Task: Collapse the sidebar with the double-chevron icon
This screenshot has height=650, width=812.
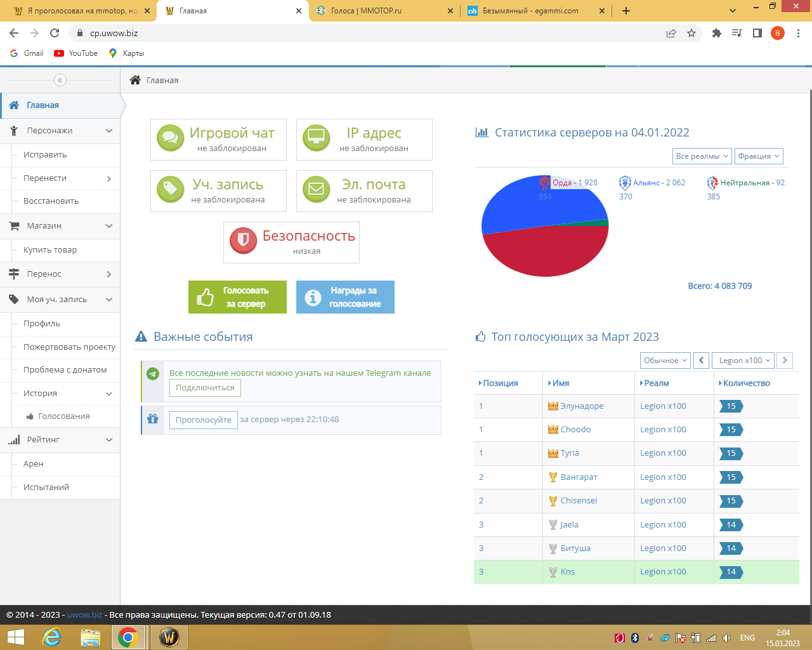Action: click(60, 80)
